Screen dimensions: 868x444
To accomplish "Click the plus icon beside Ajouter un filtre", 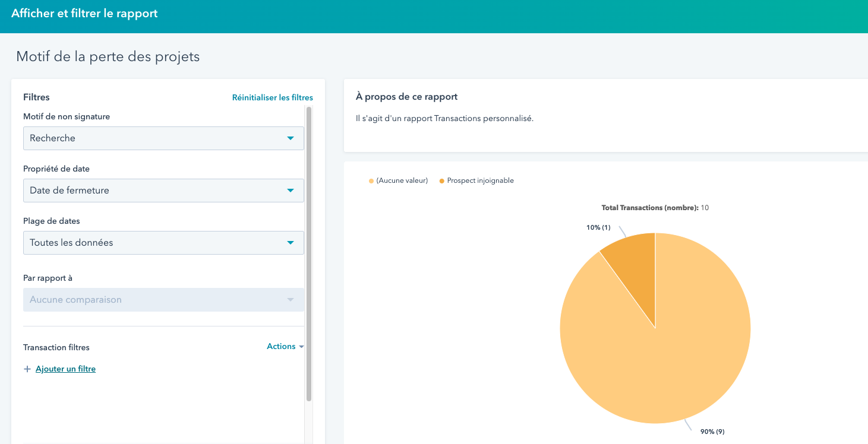I will [27, 369].
